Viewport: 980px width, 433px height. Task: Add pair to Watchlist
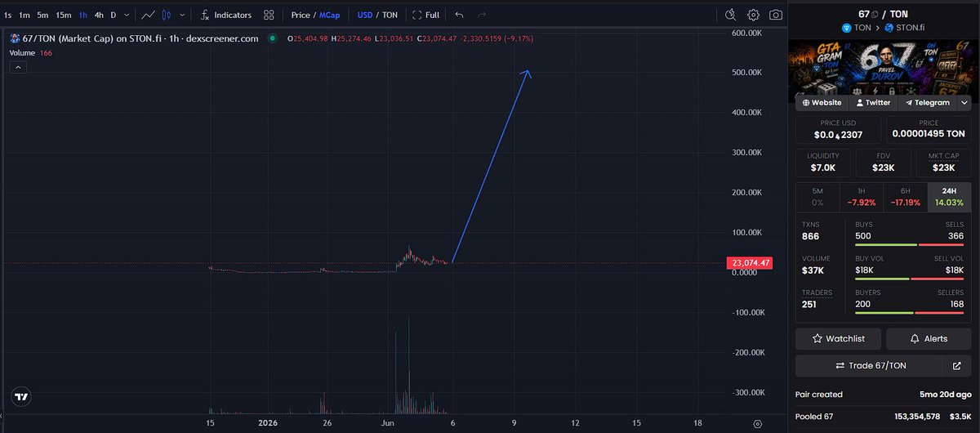(838, 338)
